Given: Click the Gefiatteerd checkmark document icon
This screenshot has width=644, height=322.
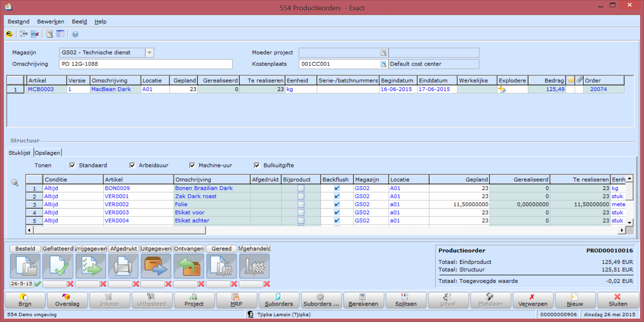Looking at the screenshot, I should [58, 266].
